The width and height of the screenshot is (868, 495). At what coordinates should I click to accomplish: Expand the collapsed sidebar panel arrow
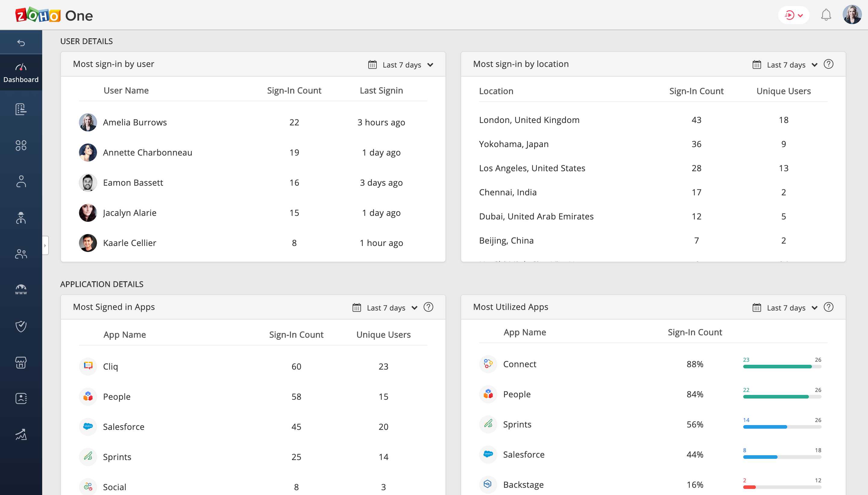45,245
